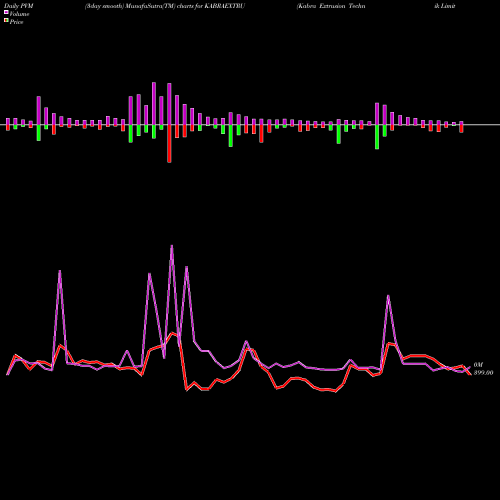Click the Price legend color swatch
500x500 pixels.
click(6, 21)
